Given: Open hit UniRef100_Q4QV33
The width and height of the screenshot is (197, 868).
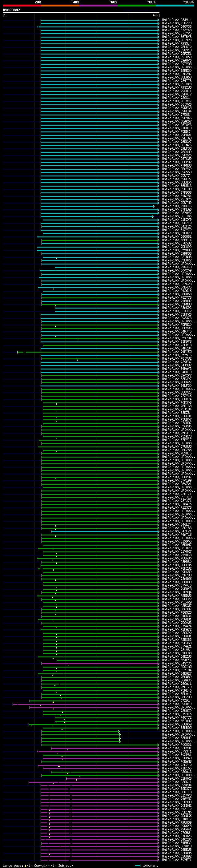Looking at the screenshot, I should (x=176, y=26).
